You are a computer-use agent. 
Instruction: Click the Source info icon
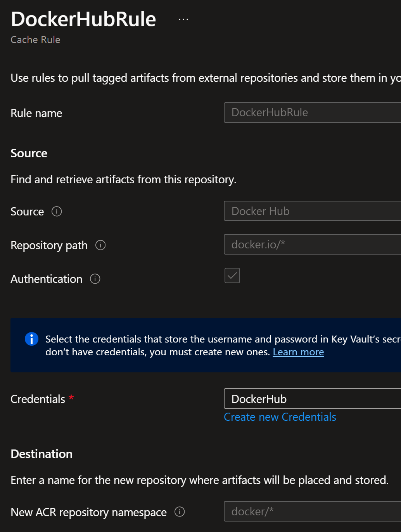click(x=57, y=212)
